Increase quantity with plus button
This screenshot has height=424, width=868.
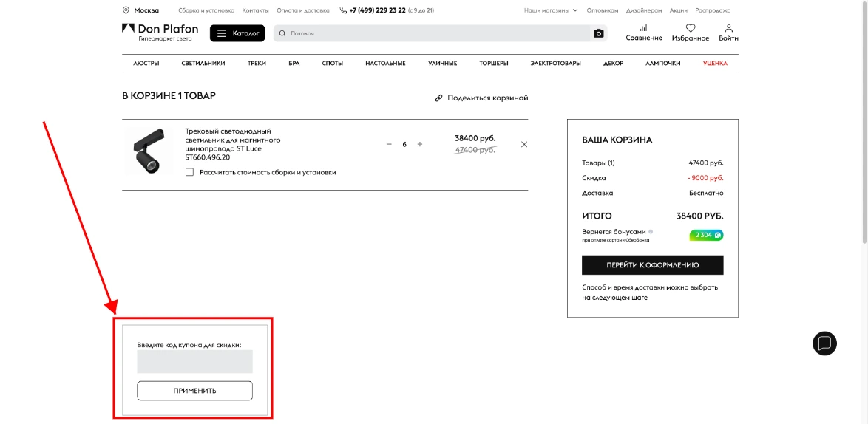point(420,144)
